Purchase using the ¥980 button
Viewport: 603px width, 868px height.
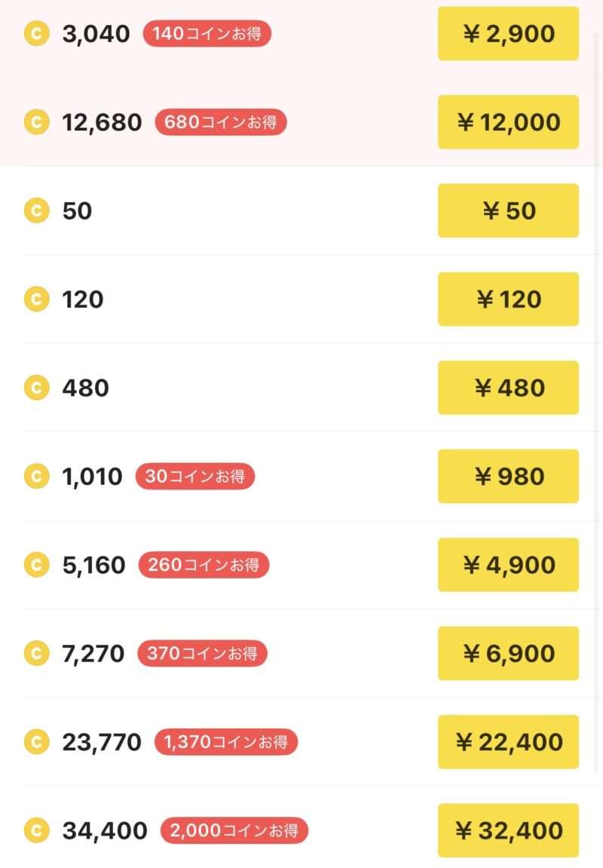[508, 477]
